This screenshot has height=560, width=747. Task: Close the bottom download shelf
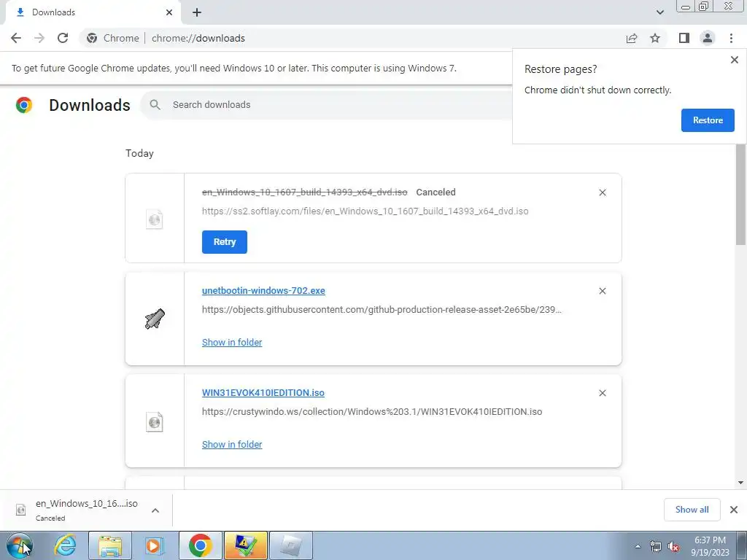(x=734, y=510)
